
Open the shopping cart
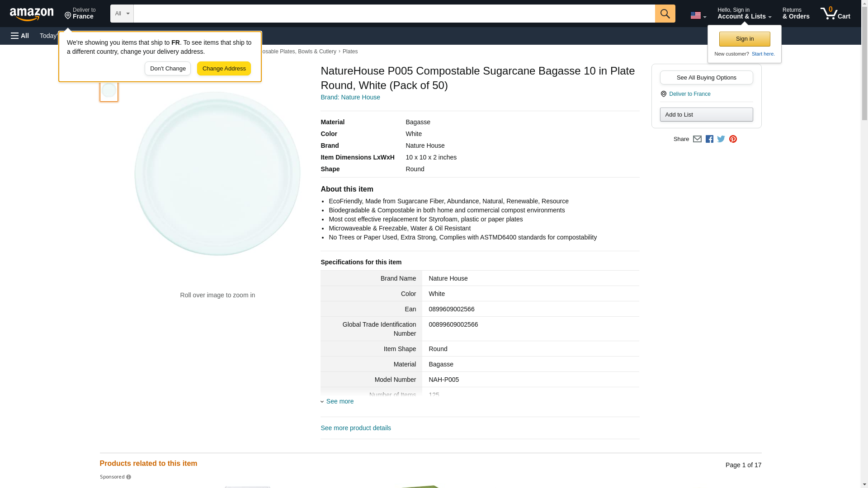(835, 14)
